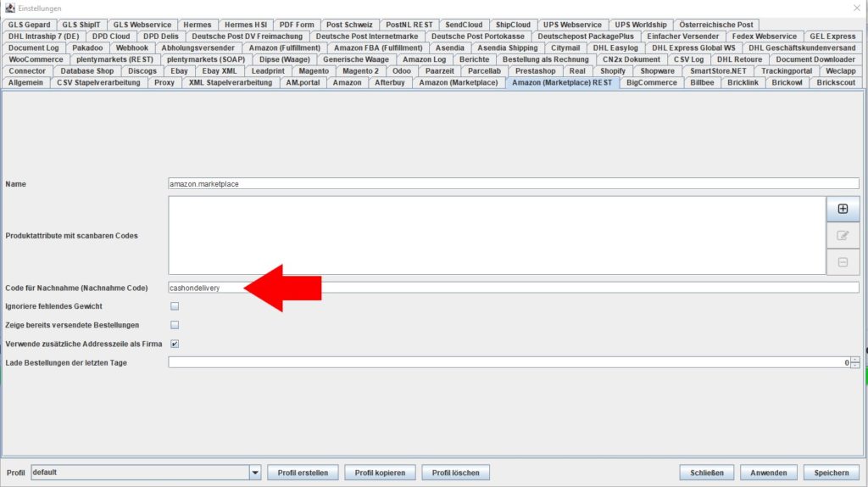The image size is (868, 487).
Task: Select the Ebay XML tab
Action: coord(220,71)
